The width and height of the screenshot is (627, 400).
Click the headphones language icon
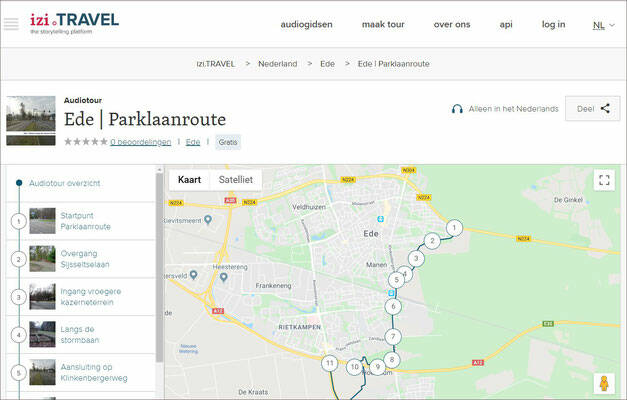tap(457, 109)
